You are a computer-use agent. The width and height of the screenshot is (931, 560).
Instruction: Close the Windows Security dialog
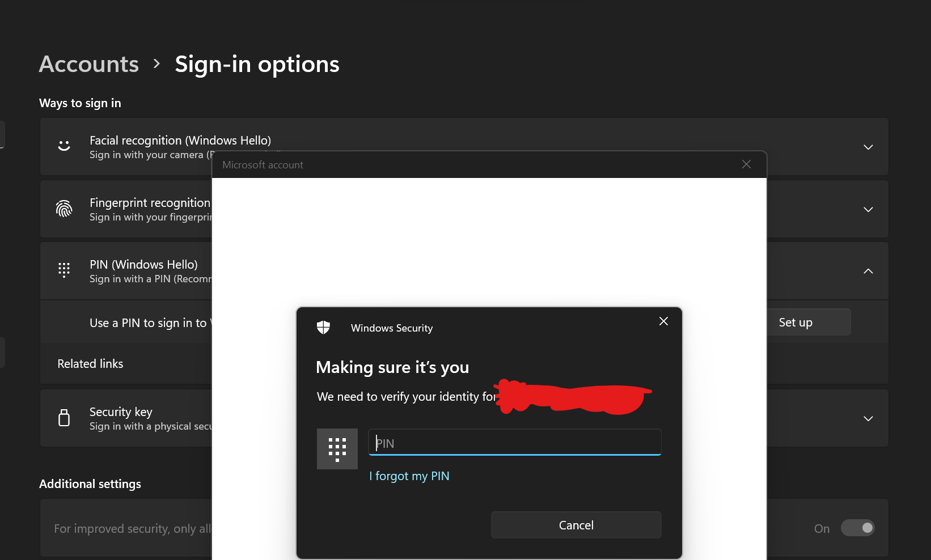(663, 321)
